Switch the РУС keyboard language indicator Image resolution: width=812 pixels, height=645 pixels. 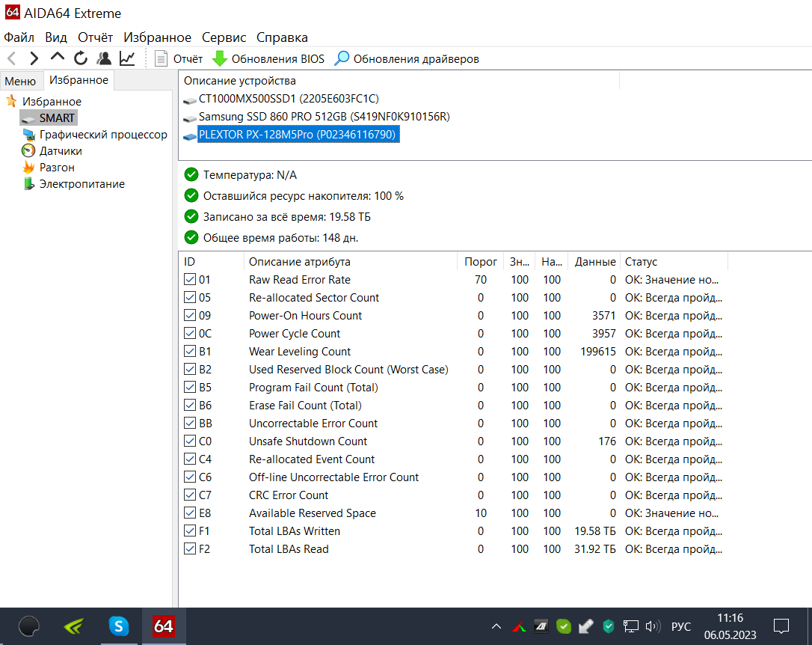point(681,627)
